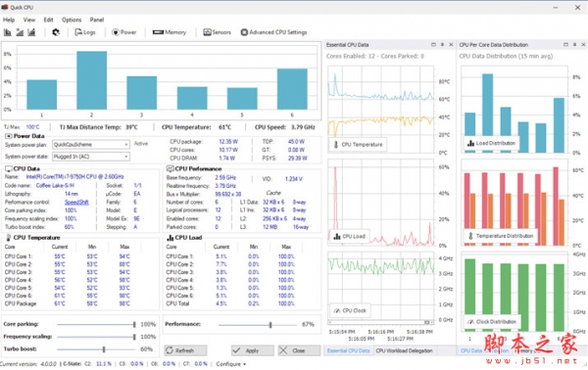The height and width of the screenshot is (370, 588).
Task: Click the gear settings icon in toolbar
Action: pos(56,32)
